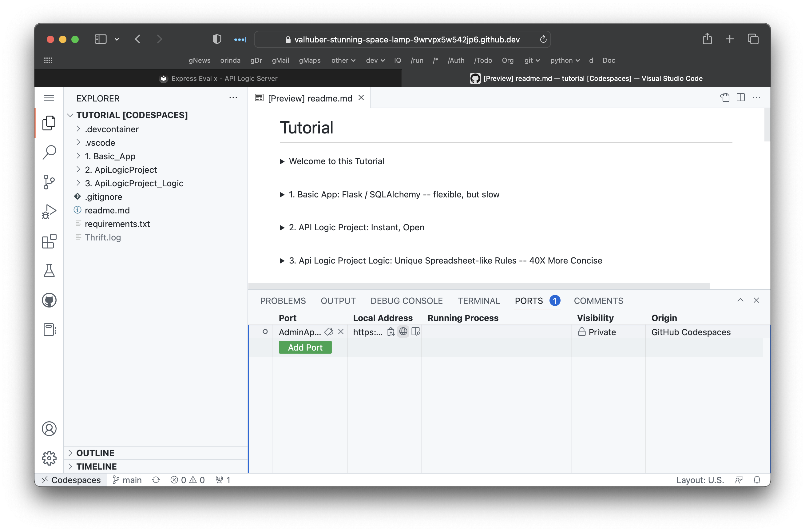Screen dimensions: 805x532
Task: Click the Search icon in sidebar
Action: click(50, 151)
